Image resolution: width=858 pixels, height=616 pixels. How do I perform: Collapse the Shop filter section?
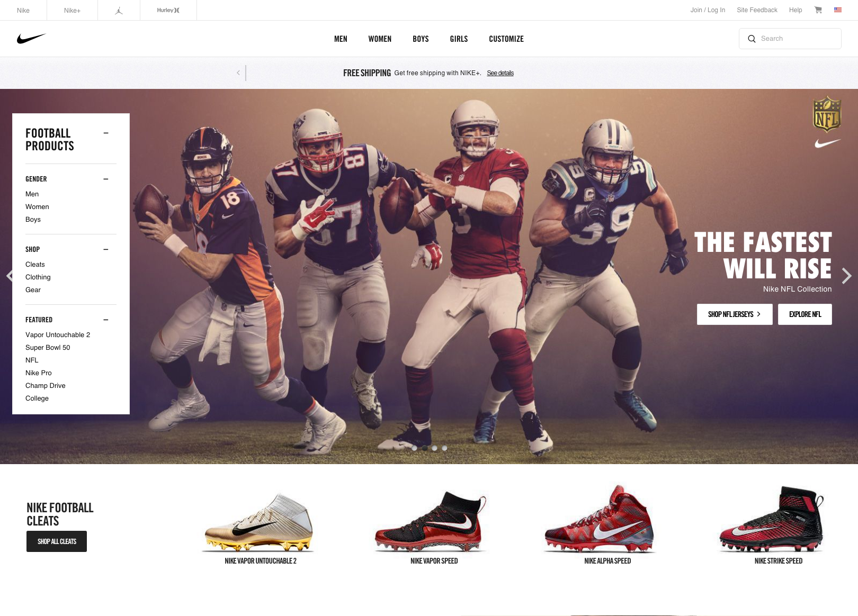point(106,249)
